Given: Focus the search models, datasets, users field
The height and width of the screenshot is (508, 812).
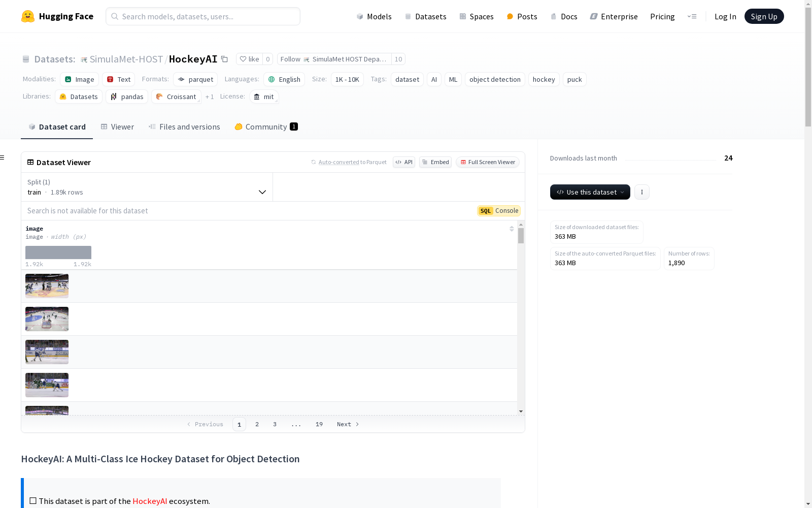Looking at the screenshot, I should (x=203, y=16).
